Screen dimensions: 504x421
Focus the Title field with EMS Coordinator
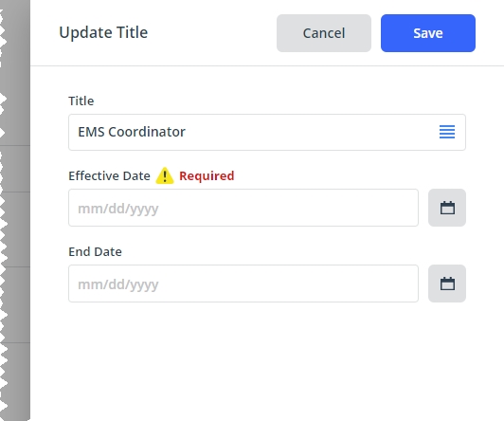coord(267,132)
